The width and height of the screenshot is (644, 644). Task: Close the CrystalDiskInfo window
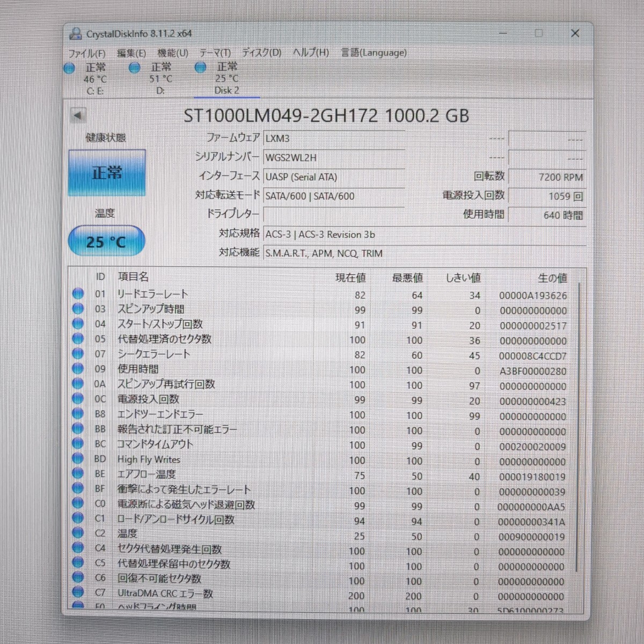(x=575, y=33)
